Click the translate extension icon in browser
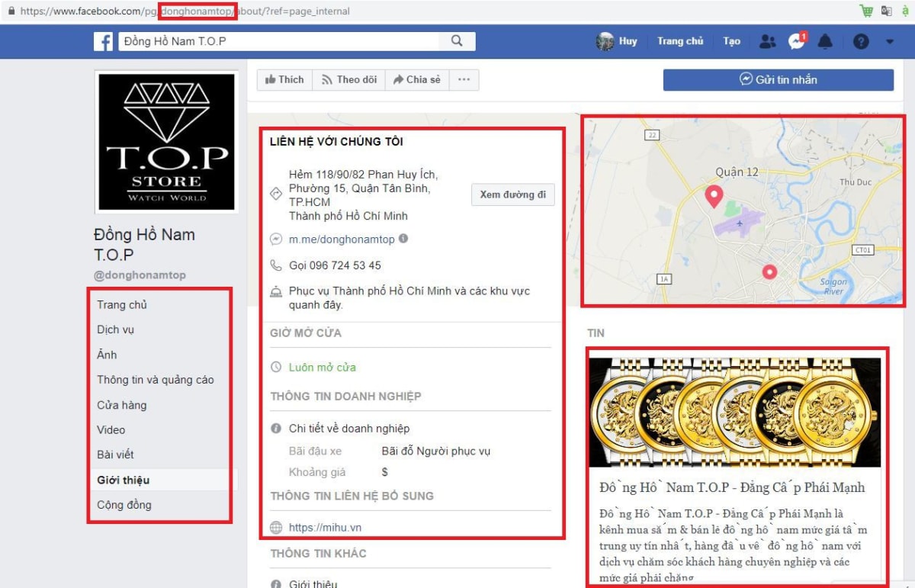The width and height of the screenshot is (915, 588). (887, 11)
